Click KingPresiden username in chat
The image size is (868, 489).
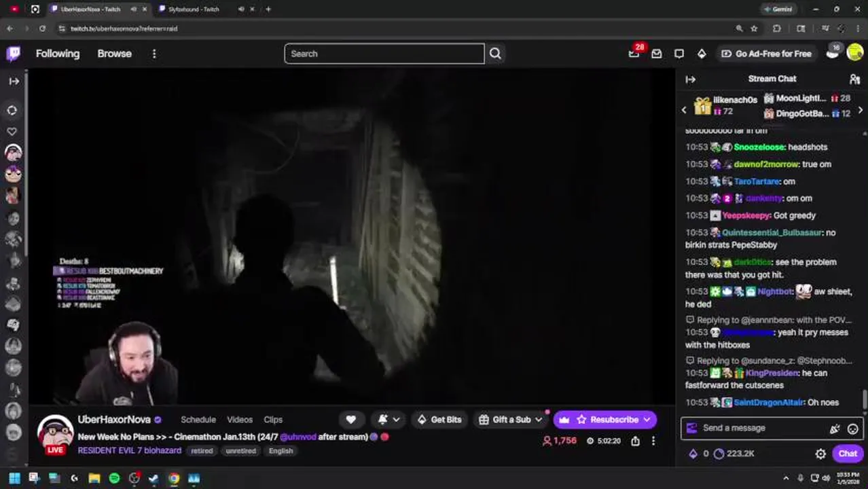771,373
